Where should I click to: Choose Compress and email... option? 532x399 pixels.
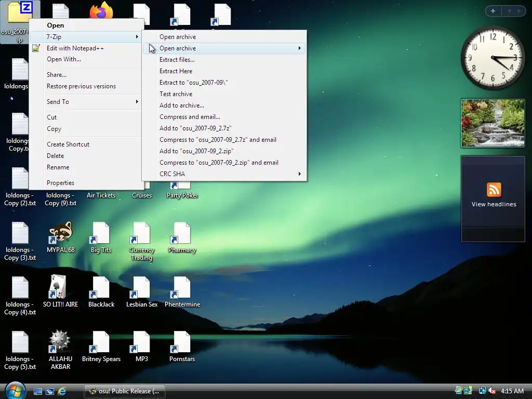point(224,117)
